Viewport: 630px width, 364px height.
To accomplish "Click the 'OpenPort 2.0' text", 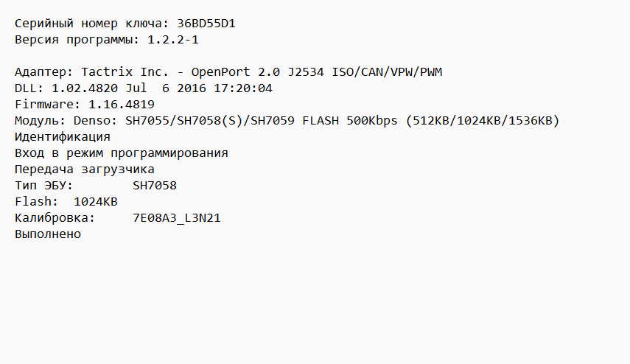I will 235,72.
